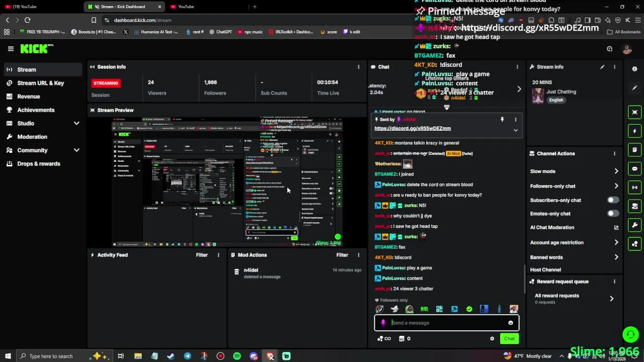This screenshot has width=644, height=362.
Task: Open Stream URL & Key page
Action: click(x=41, y=83)
